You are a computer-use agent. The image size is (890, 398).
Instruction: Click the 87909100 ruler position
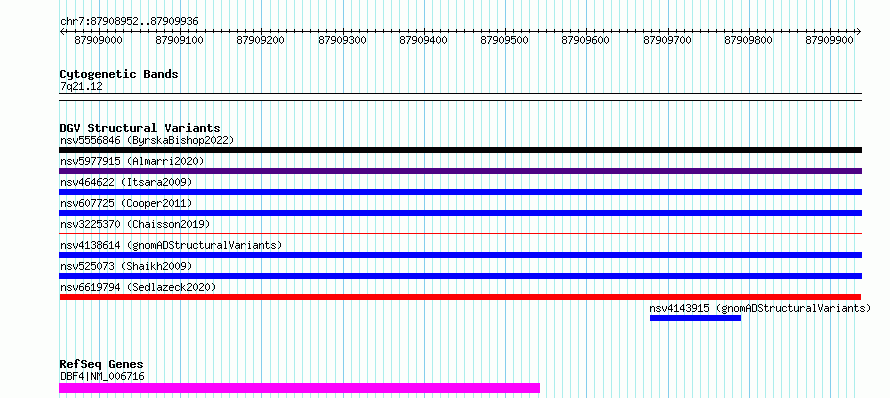pyautogui.click(x=180, y=40)
